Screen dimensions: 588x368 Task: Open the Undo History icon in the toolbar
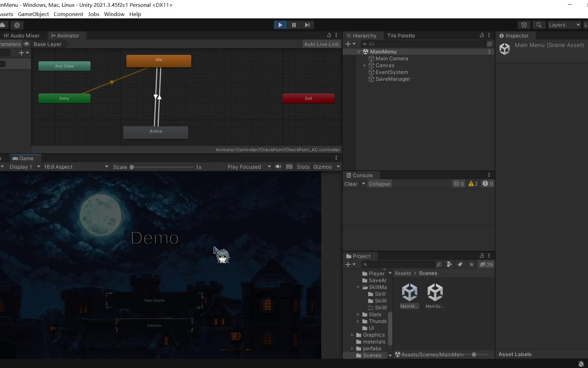524,25
